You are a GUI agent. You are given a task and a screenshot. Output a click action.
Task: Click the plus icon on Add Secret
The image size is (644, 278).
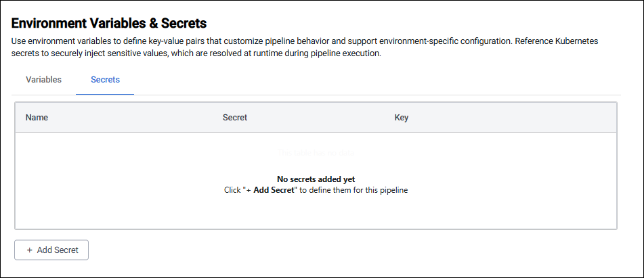(30, 250)
